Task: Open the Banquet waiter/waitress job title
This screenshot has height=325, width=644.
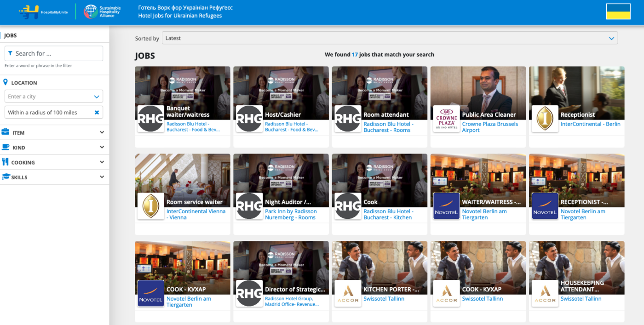Action: 188,112
